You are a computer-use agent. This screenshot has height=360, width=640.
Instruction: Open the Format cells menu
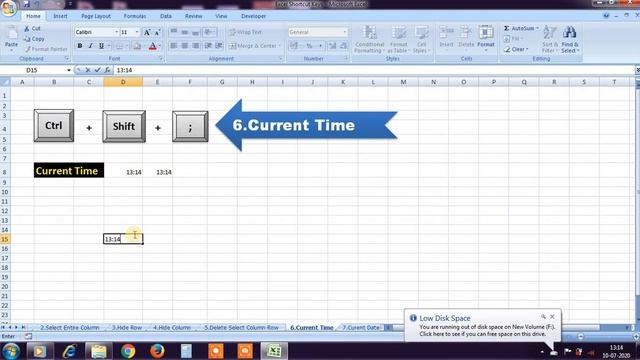[486, 38]
